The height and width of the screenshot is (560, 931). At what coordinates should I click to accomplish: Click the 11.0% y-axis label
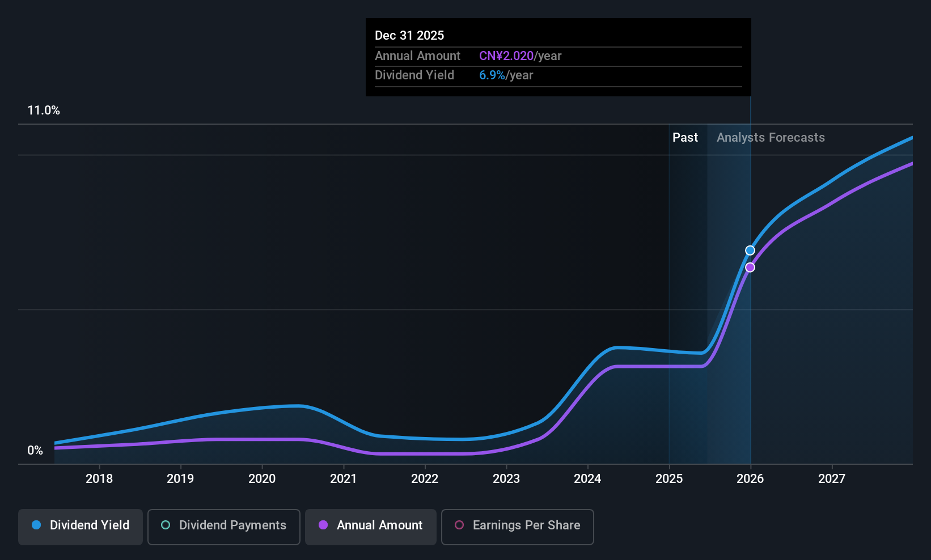(x=44, y=111)
